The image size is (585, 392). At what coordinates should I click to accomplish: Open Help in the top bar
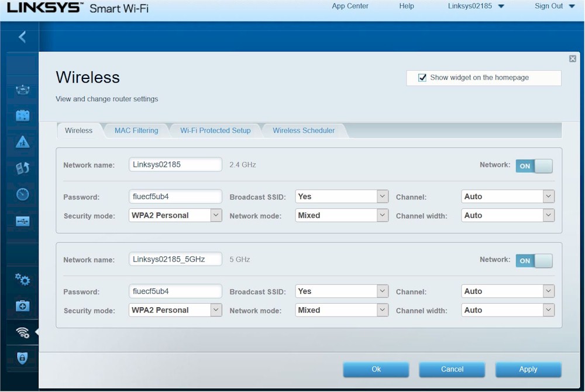pyautogui.click(x=407, y=6)
